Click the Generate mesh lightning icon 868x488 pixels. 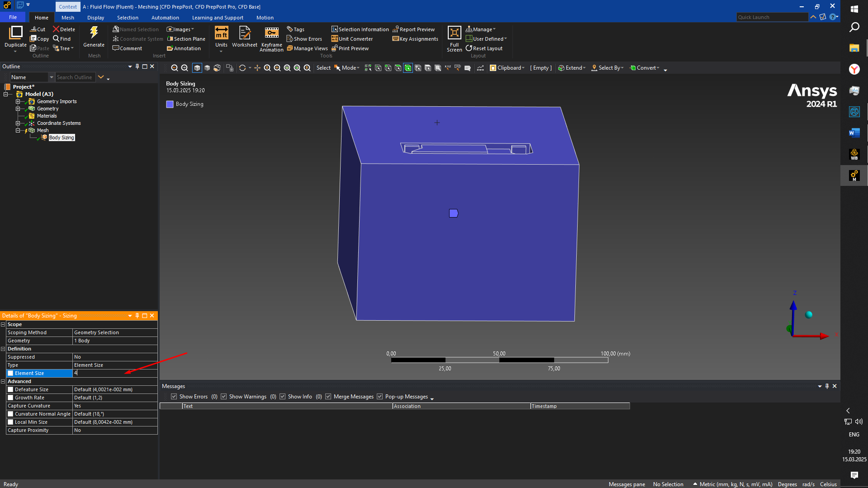pyautogui.click(x=94, y=33)
